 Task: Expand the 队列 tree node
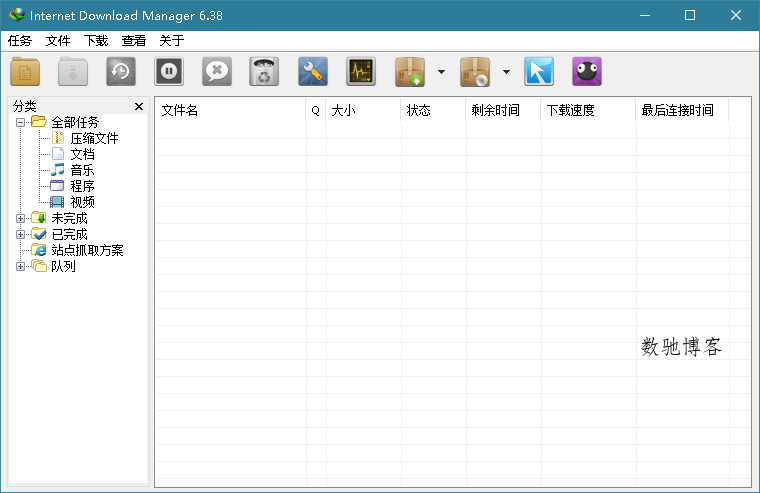pos(20,266)
